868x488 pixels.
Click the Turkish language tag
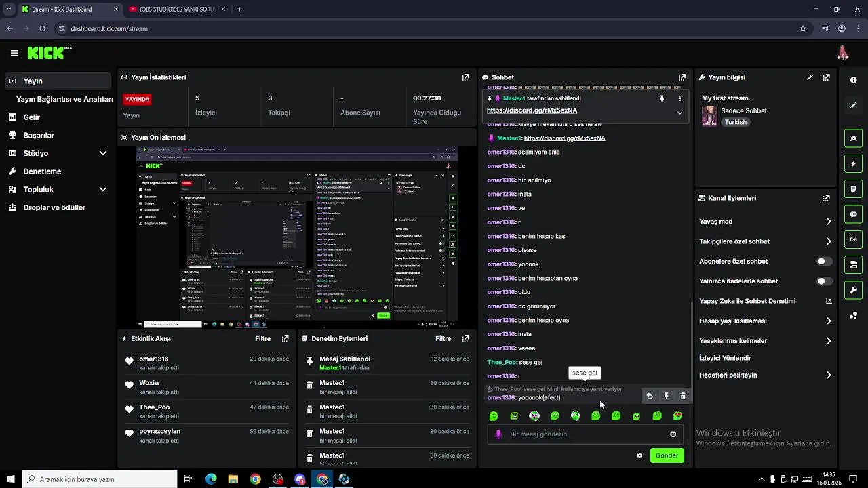(735, 122)
